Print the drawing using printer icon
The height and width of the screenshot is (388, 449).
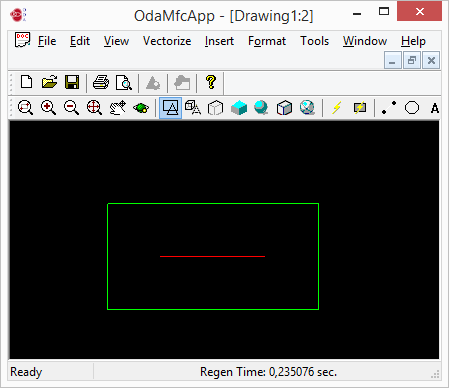click(101, 82)
